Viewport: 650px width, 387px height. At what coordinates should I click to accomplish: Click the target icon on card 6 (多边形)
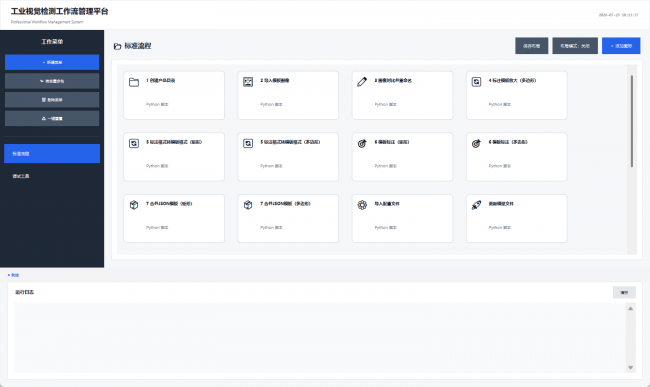[476, 144]
